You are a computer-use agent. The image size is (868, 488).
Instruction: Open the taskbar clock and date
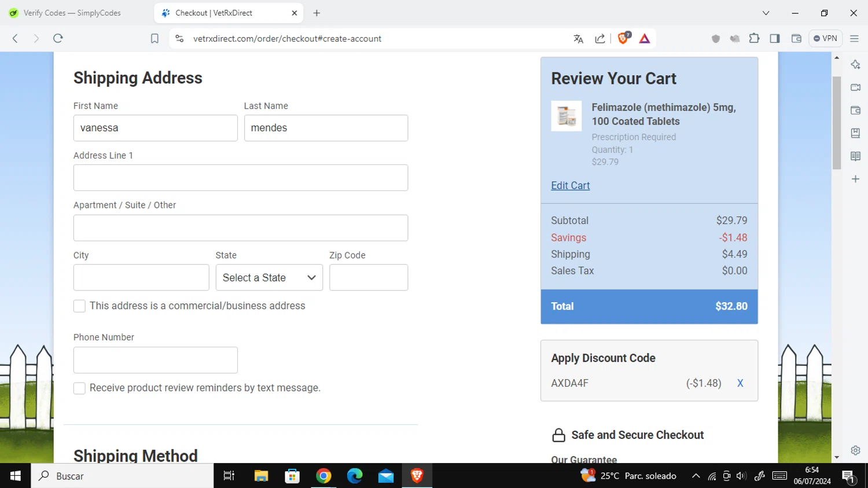812,476
